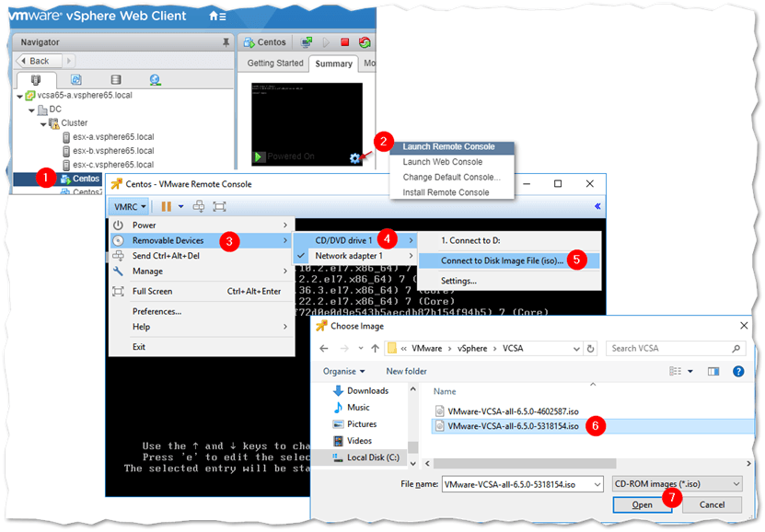The width and height of the screenshot is (765, 532).
Task: Click the blue help icon in dialog
Action: click(x=738, y=371)
